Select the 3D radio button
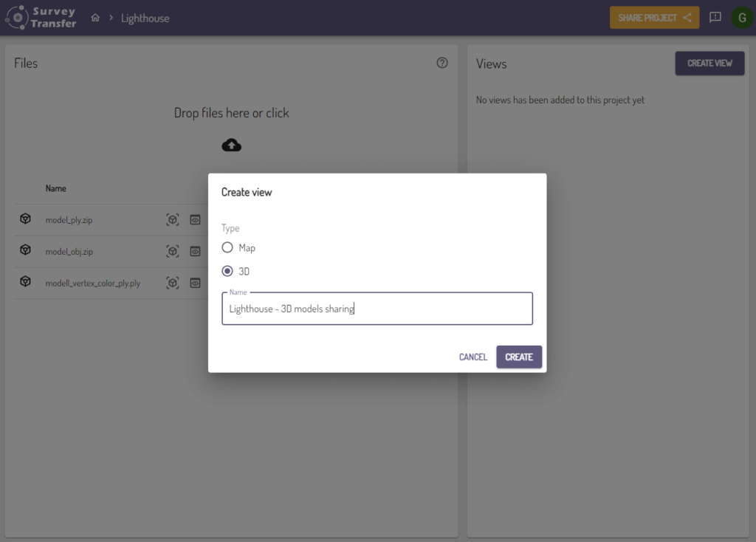The height and width of the screenshot is (542, 756). pyautogui.click(x=227, y=271)
